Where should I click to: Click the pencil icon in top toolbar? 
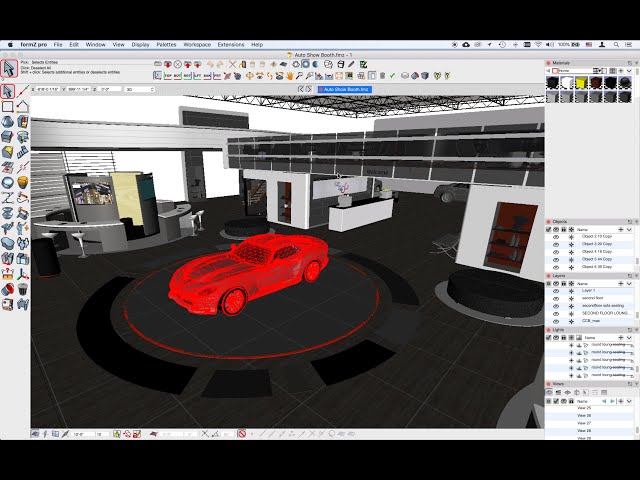(351, 64)
